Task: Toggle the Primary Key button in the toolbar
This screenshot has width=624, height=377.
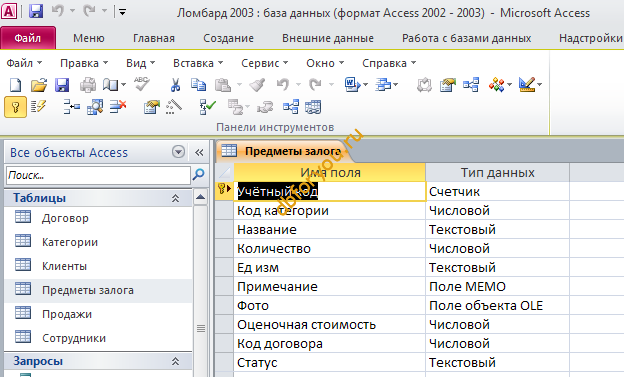Action: pos(16,107)
